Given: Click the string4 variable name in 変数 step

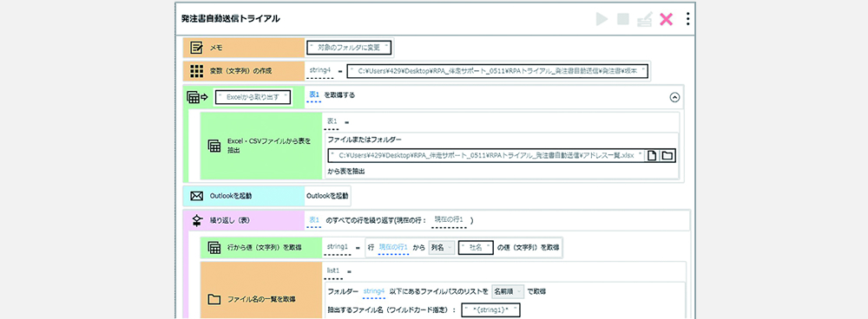Looking at the screenshot, I should pyautogui.click(x=320, y=69).
